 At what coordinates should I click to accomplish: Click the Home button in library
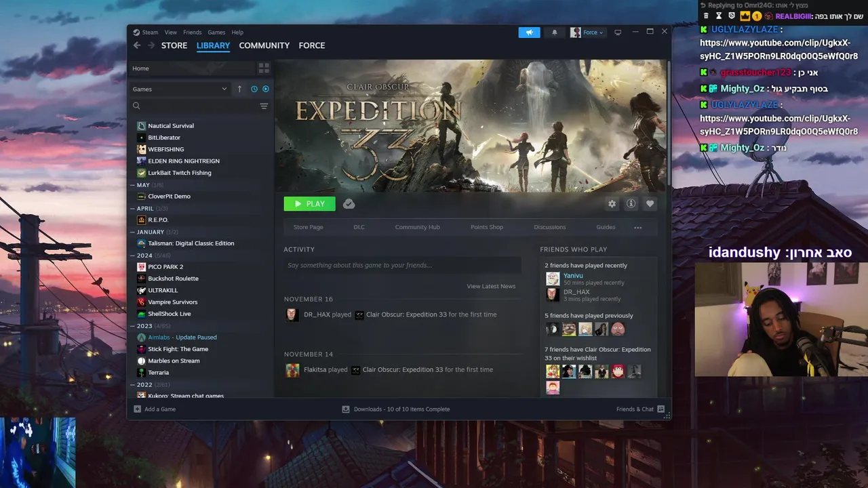click(x=193, y=68)
